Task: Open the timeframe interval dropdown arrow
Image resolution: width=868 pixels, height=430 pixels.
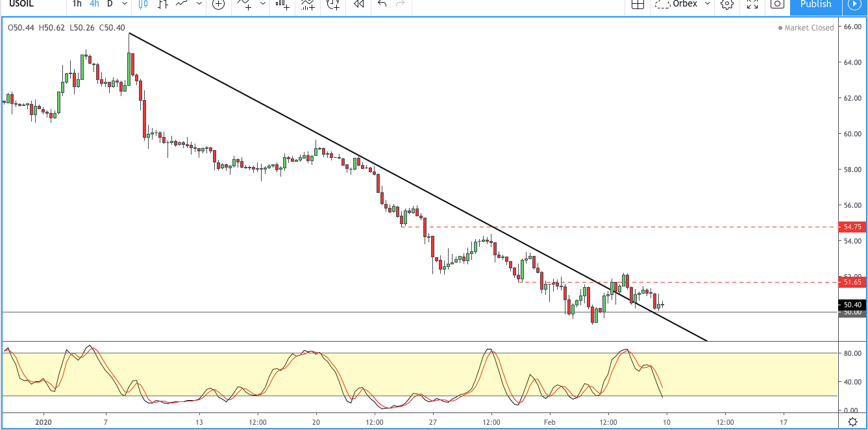Action: click(x=123, y=4)
